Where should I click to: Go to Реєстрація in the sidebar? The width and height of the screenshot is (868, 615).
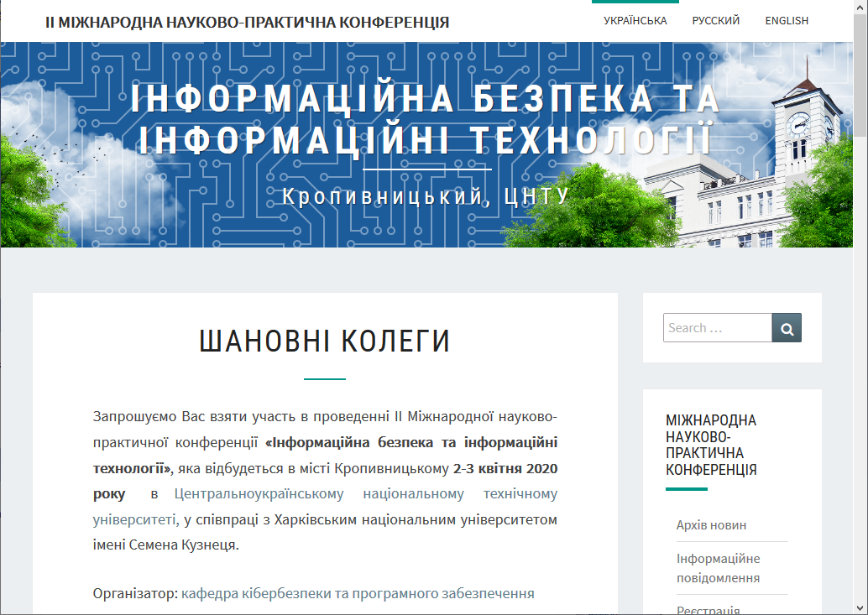pos(708,610)
